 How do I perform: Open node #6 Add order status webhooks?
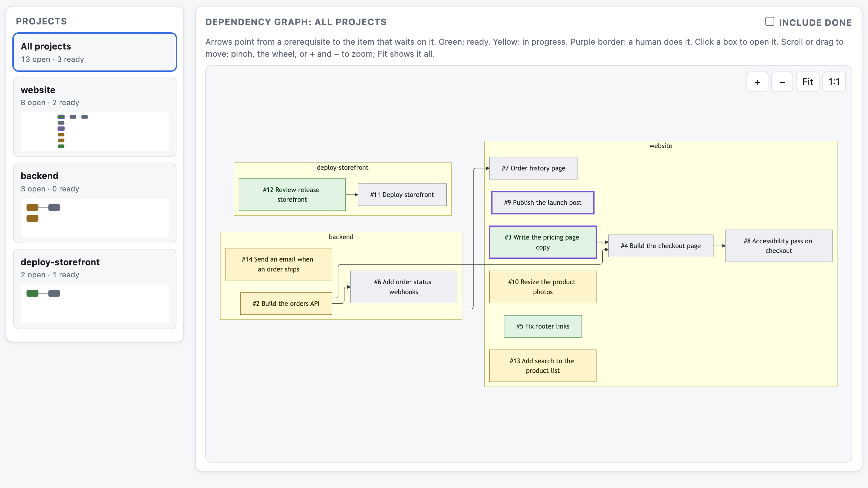click(x=403, y=287)
